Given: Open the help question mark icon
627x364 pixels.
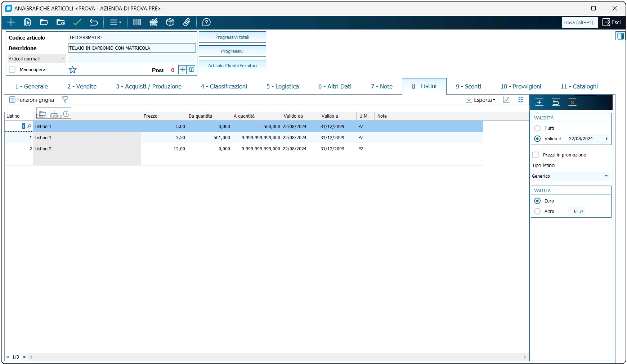Looking at the screenshot, I should click(206, 22).
